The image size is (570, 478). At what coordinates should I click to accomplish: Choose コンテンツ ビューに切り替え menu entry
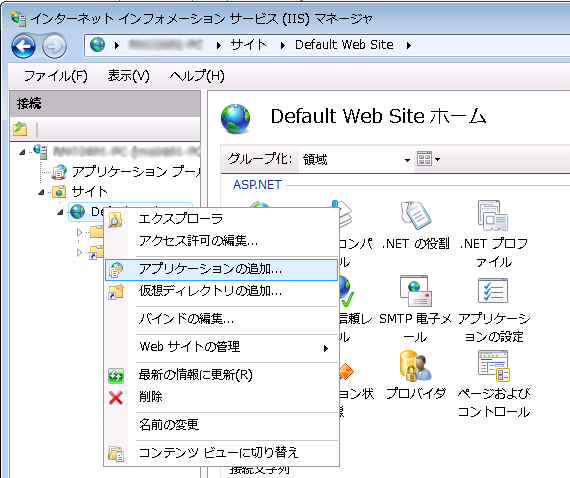(221, 453)
